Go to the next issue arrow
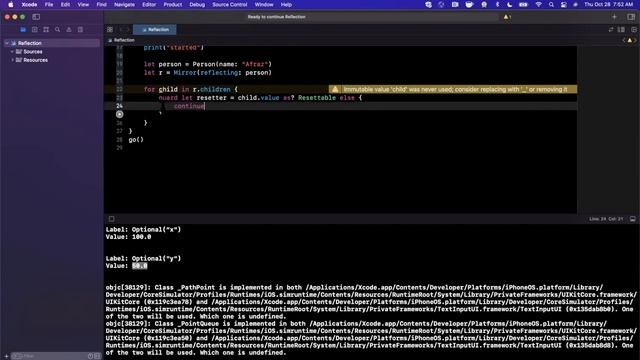The width and height of the screenshot is (640, 360). click(635, 40)
